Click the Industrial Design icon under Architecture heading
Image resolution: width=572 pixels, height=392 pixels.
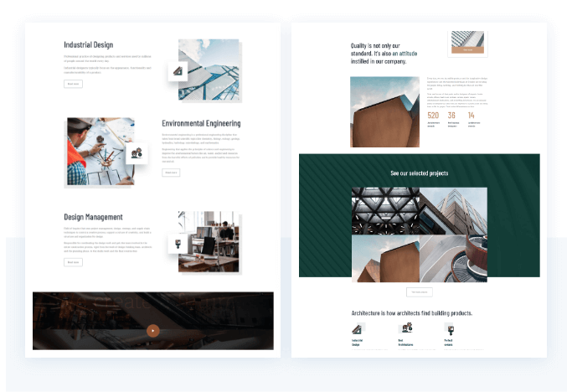point(358,329)
